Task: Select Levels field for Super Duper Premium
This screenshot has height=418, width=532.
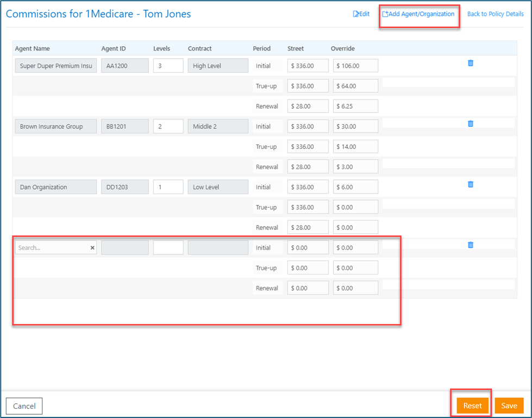Action: (x=168, y=66)
